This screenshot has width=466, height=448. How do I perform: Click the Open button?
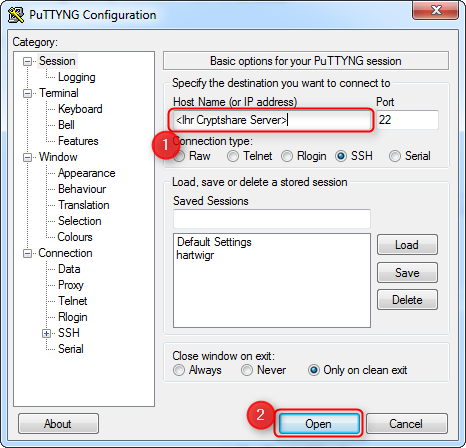coord(319,424)
